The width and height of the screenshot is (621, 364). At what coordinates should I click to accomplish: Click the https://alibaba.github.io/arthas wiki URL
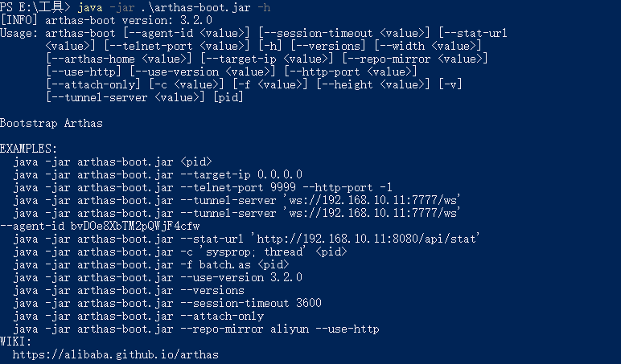[116, 354]
